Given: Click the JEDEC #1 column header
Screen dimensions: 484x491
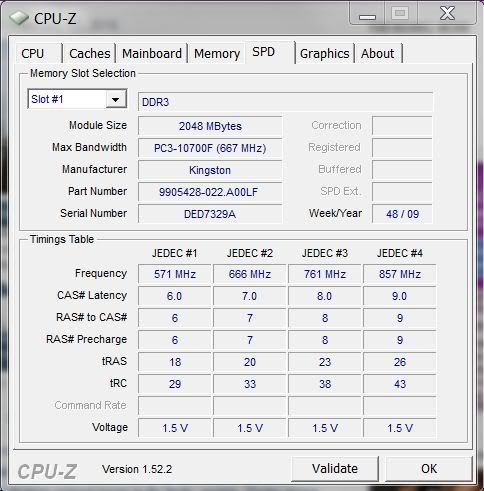Looking at the screenshot, I should (175, 253).
